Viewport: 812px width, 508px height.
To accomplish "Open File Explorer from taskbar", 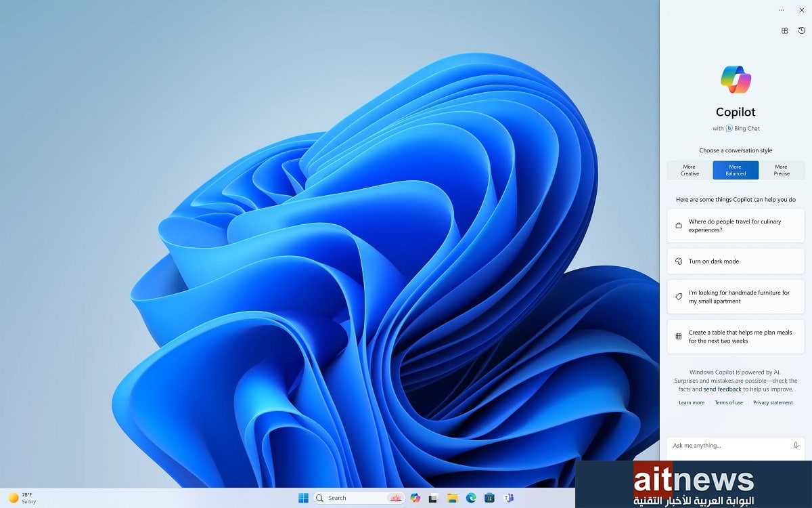I will [452, 498].
